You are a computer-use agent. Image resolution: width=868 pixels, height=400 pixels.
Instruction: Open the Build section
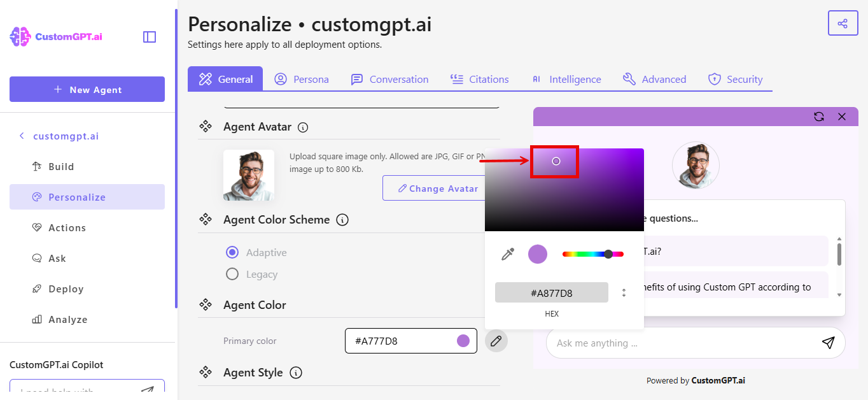pos(87,167)
